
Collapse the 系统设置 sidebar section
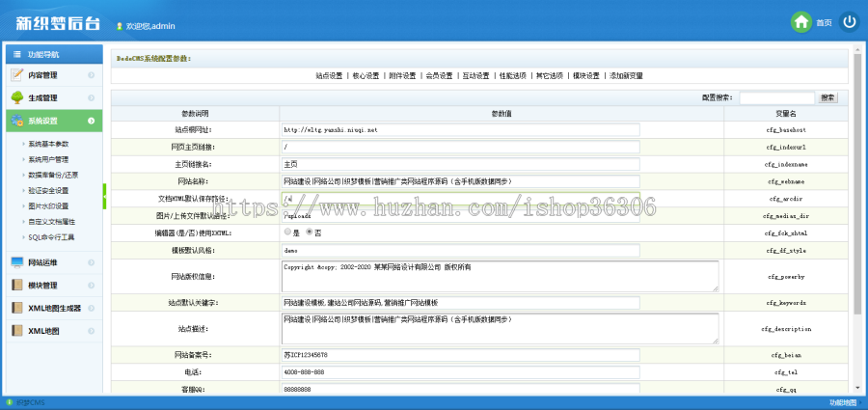[91, 122]
